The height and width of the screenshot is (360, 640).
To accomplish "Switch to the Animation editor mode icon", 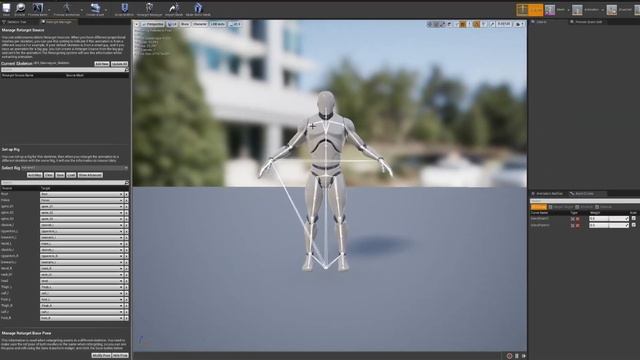I will [577, 9].
